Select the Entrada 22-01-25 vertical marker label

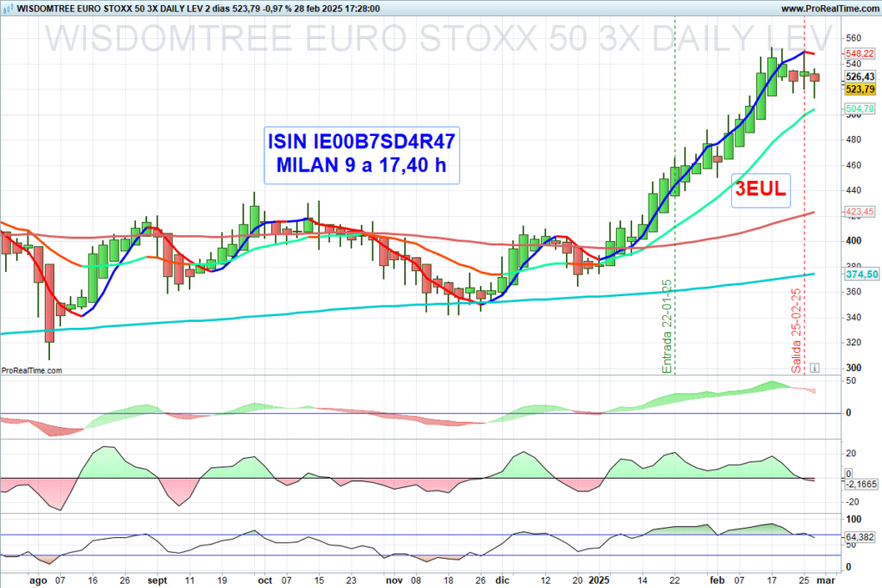pyautogui.click(x=668, y=326)
